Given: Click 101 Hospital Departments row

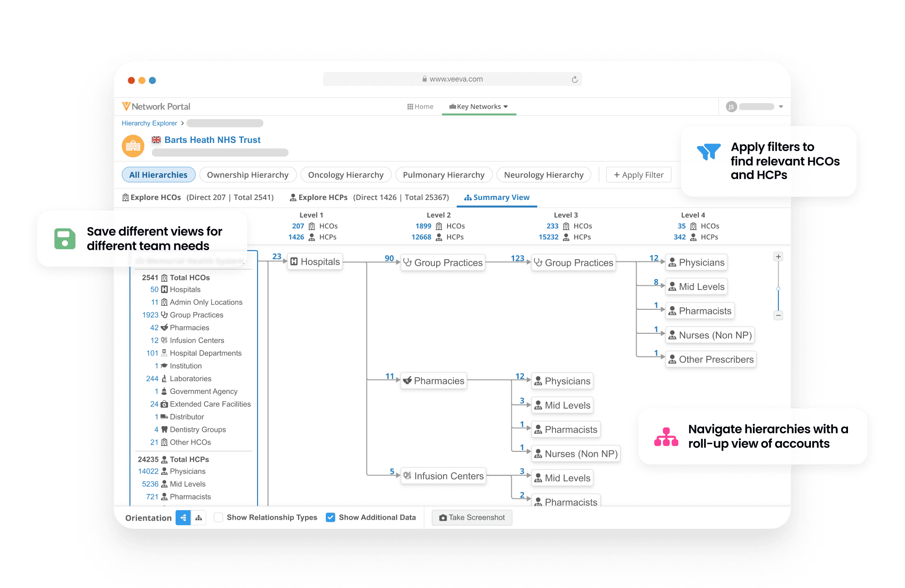Looking at the screenshot, I should tap(194, 353).
